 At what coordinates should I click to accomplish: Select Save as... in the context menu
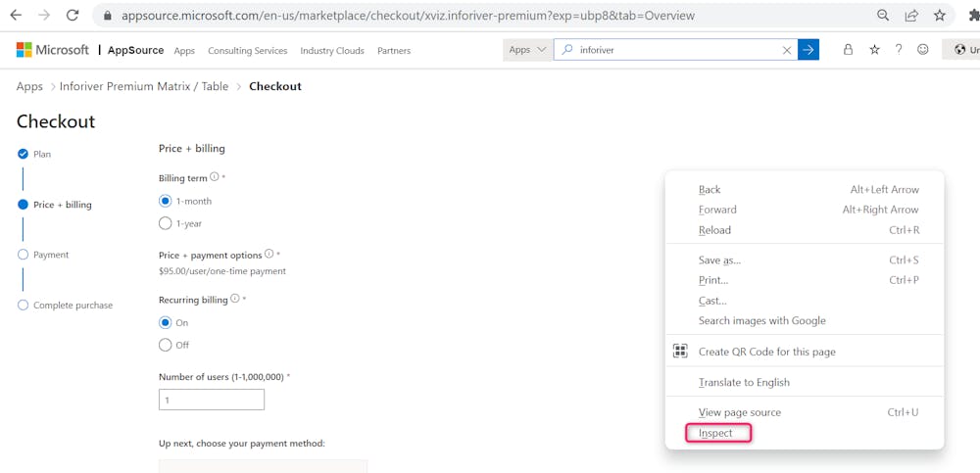pyautogui.click(x=805, y=260)
